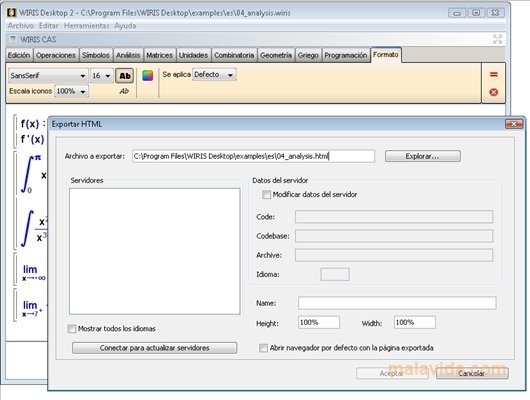Enable Abrir navegador por defecto checkbox
Image resolution: width=530 pixels, height=400 pixels.
(263, 348)
